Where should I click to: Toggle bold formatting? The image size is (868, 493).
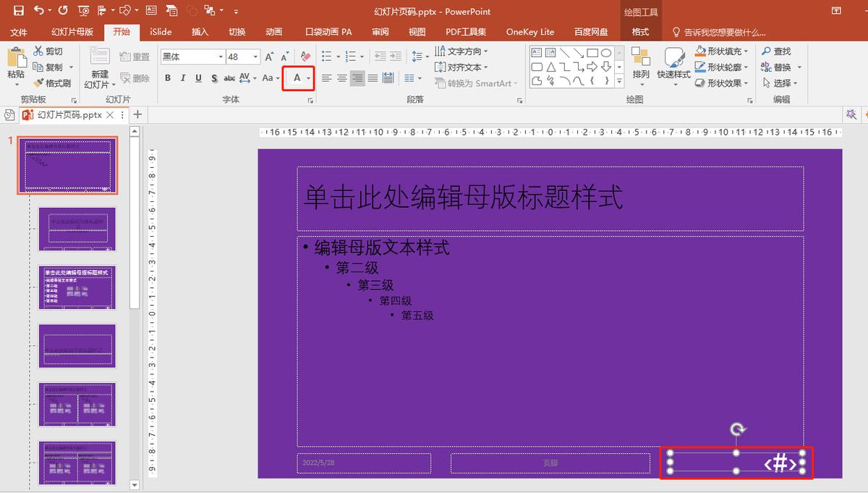pyautogui.click(x=167, y=77)
